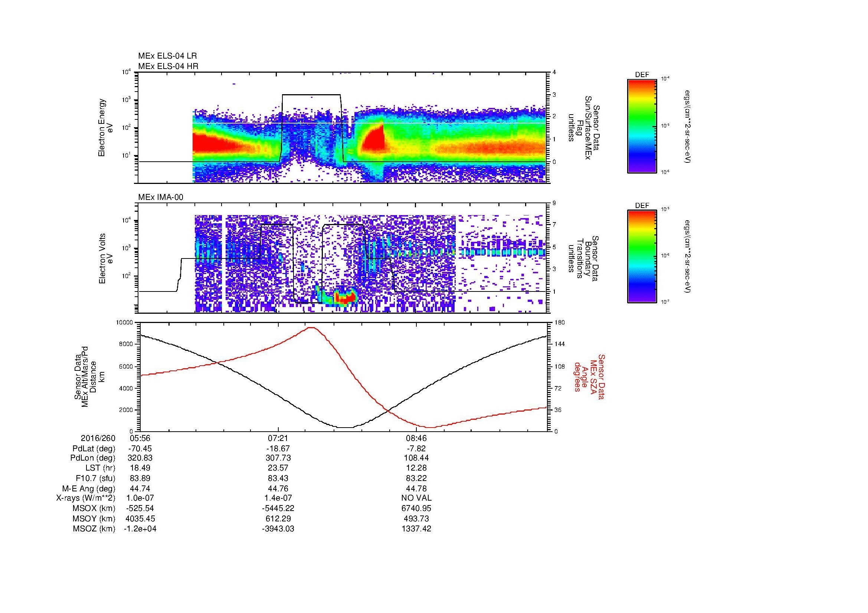Select the Sun/Surface/MEx Flag axis label
The height and width of the screenshot is (613, 868).
[582, 128]
